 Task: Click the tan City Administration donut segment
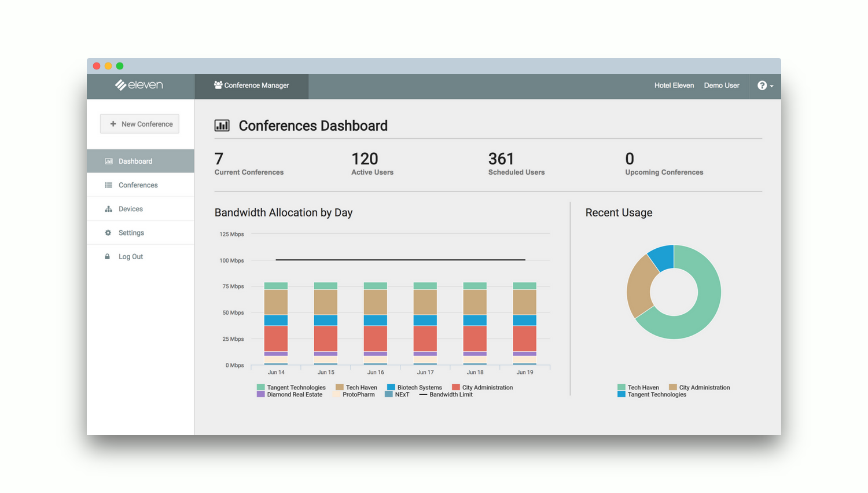tap(639, 286)
